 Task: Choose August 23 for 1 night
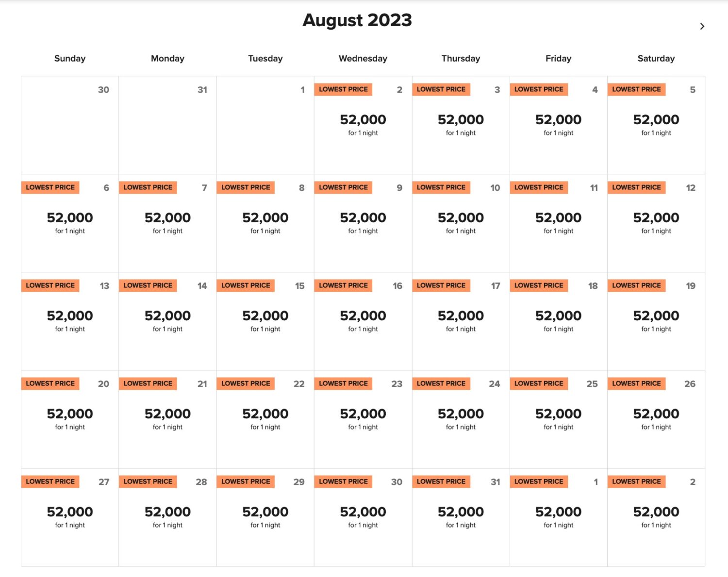[363, 419]
